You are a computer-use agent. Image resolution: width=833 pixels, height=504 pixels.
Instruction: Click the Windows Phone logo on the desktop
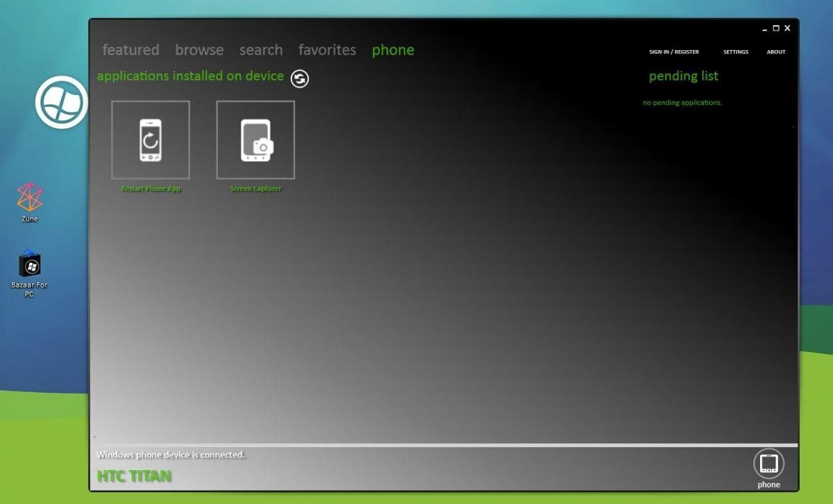[x=61, y=103]
